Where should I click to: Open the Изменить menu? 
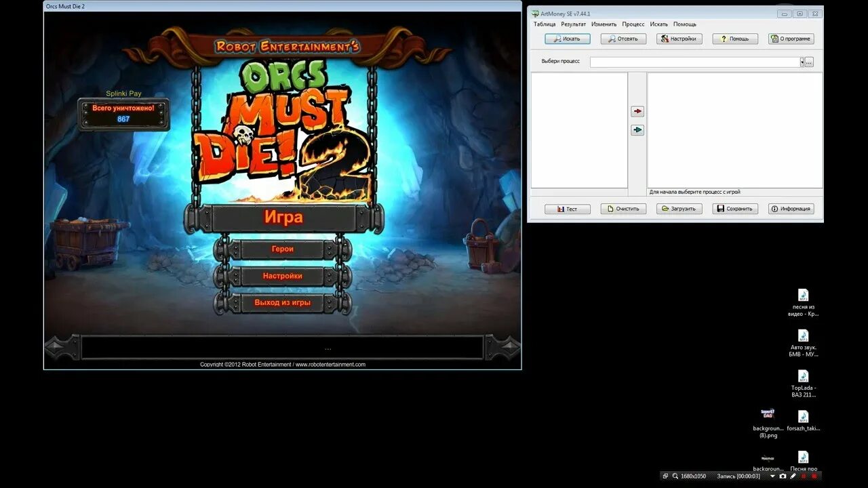(x=604, y=24)
